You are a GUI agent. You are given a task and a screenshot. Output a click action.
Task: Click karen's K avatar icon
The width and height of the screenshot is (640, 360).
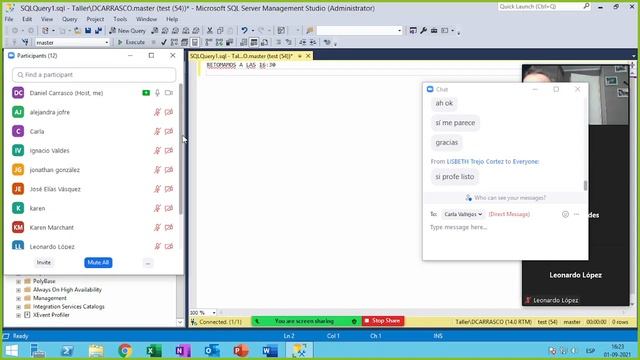[18, 208]
